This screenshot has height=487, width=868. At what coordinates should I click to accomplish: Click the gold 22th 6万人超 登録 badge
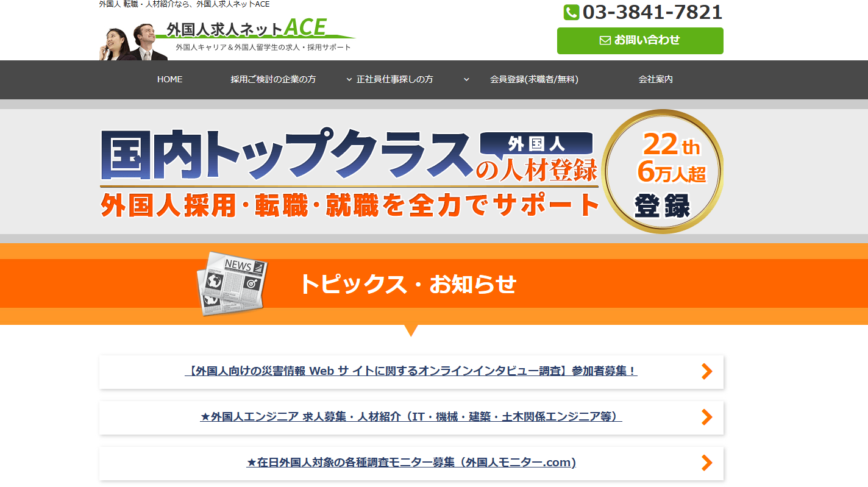663,171
